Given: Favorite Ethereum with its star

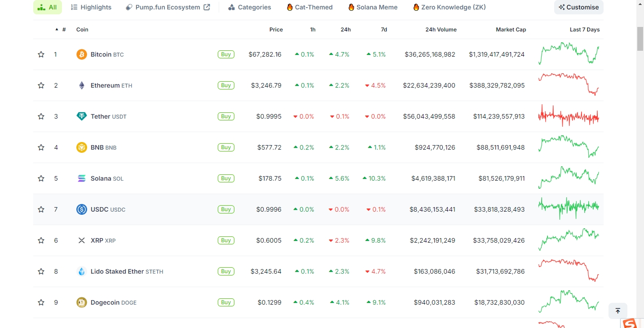Looking at the screenshot, I should pyautogui.click(x=41, y=85).
